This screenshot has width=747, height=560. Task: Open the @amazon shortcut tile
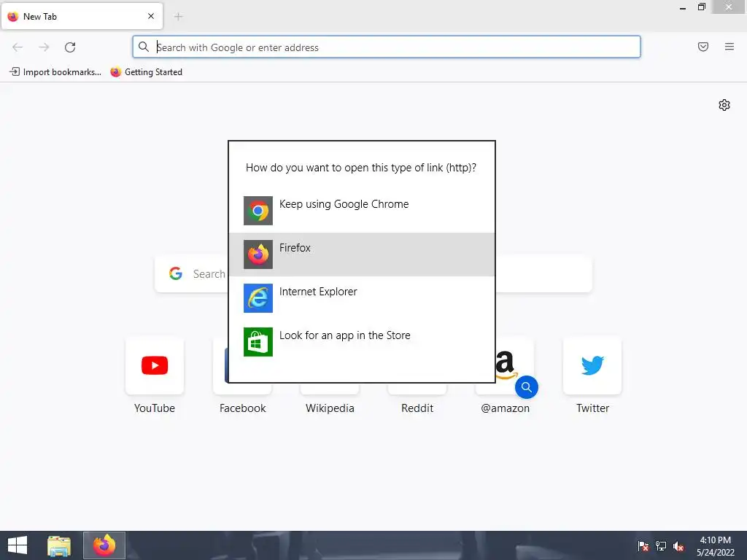(x=505, y=366)
